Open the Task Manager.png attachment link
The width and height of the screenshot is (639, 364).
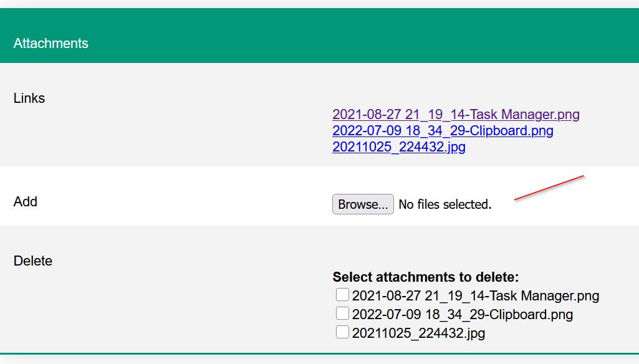click(456, 115)
